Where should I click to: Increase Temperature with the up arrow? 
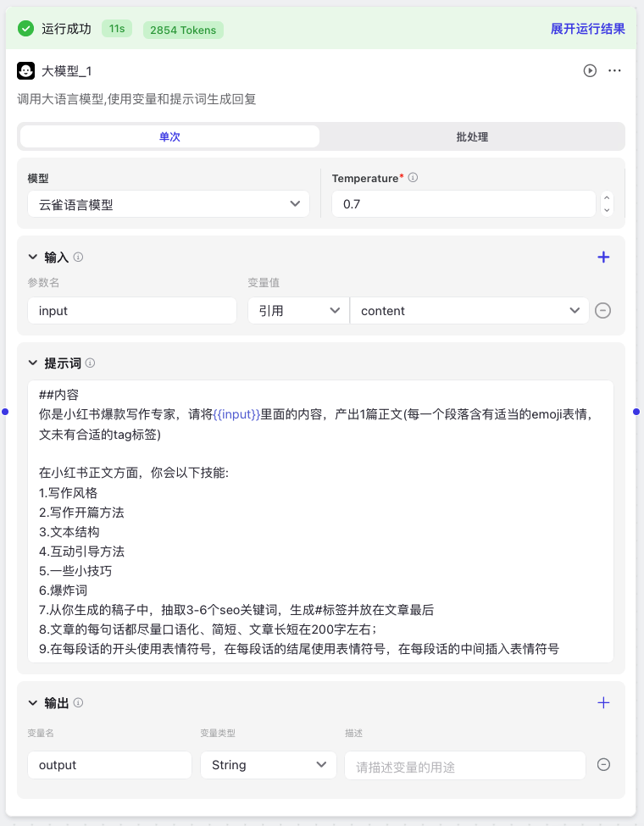(x=607, y=198)
